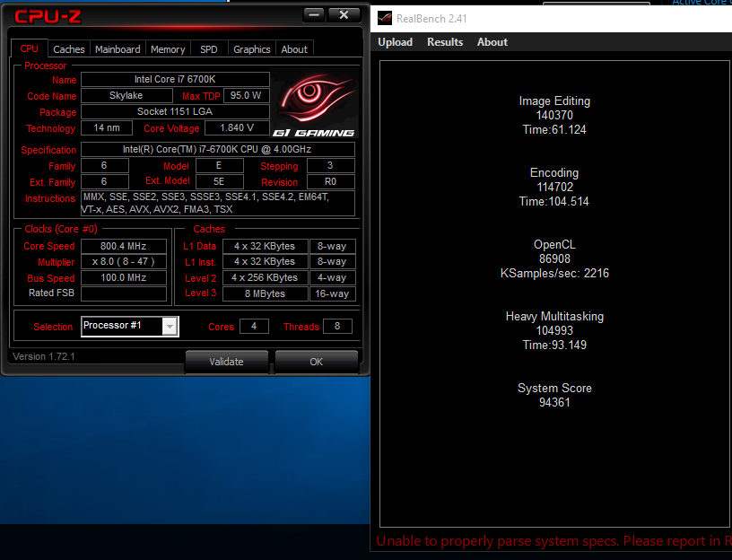Click the Package value Socket 1151 LGA
Screen dimensions: 732x560
coord(175,111)
